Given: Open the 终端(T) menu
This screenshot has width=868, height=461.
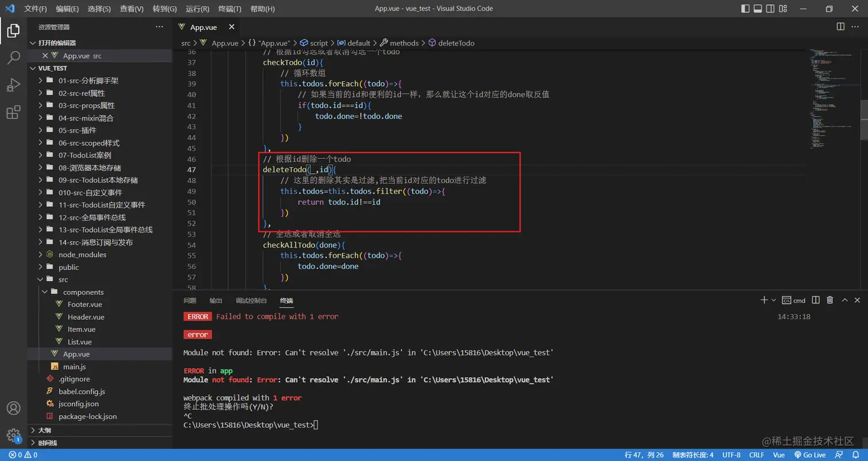Looking at the screenshot, I should (230, 9).
